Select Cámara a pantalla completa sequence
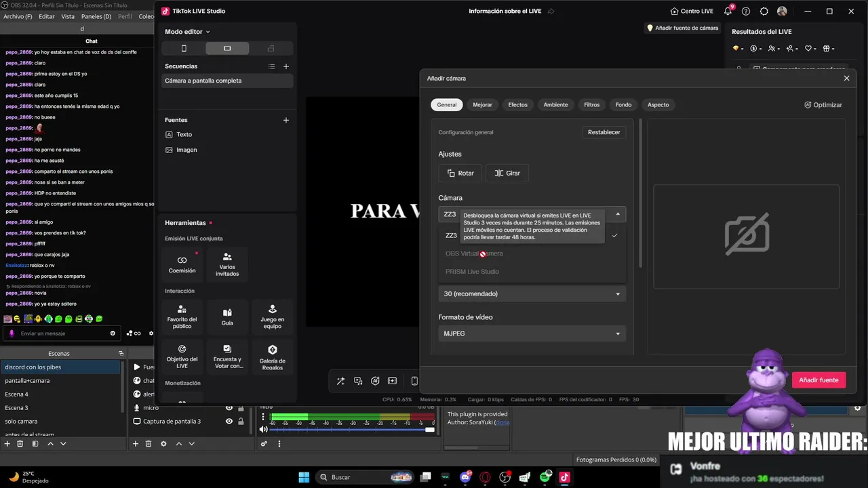Screen dimensions: 868x488 227,81
